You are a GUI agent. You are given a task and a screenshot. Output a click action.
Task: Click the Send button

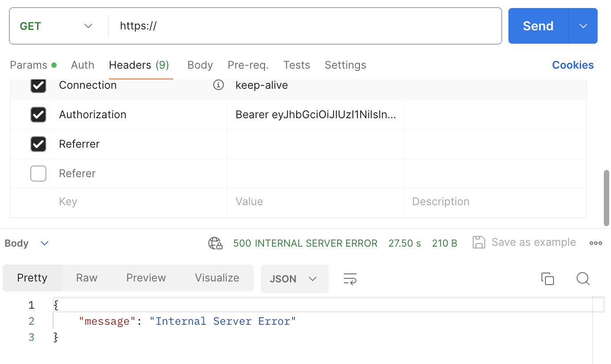point(537,26)
